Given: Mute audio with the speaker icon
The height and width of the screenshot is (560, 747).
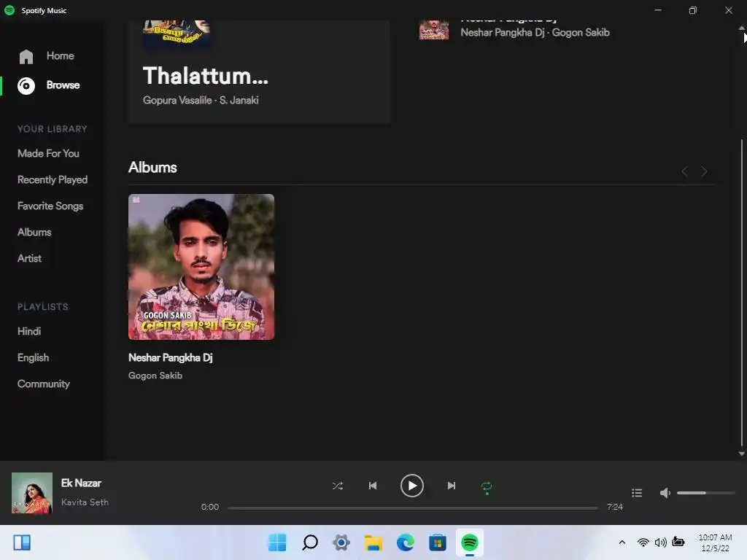Looking at the screenshot, I should (x=665, y=493).
